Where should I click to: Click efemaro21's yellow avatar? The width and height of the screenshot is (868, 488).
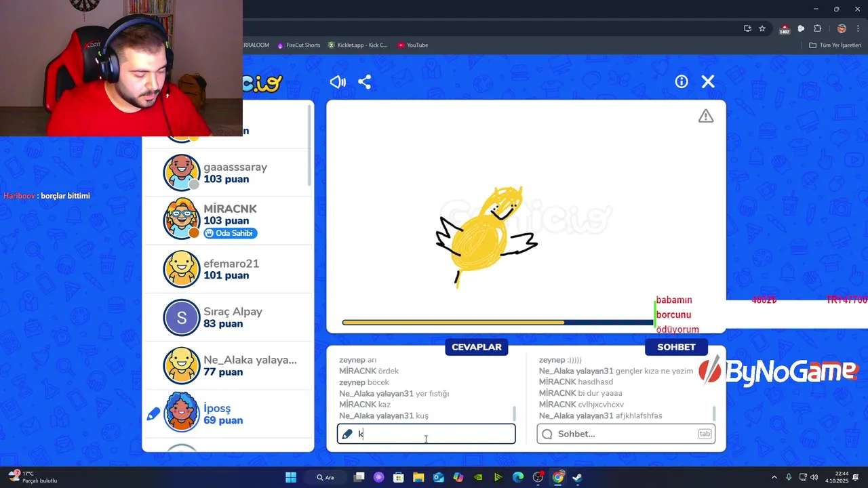coord(182,269)
